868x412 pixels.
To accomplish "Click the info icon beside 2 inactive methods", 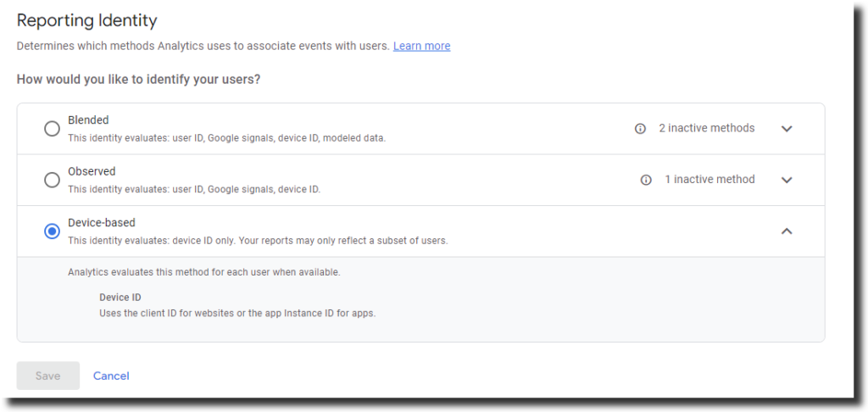I will [x=641, y=129].
